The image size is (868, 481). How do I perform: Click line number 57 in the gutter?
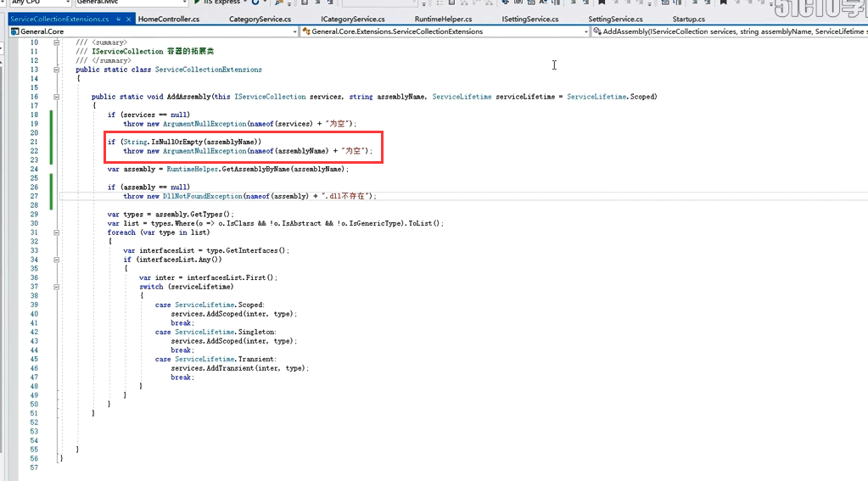(x=34, y=467)
